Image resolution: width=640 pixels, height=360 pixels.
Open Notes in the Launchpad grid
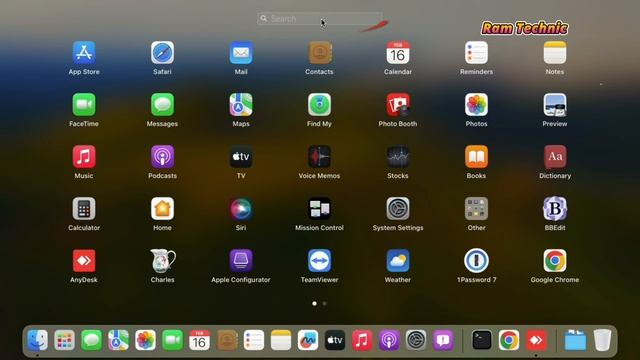(x=555, y=53)
